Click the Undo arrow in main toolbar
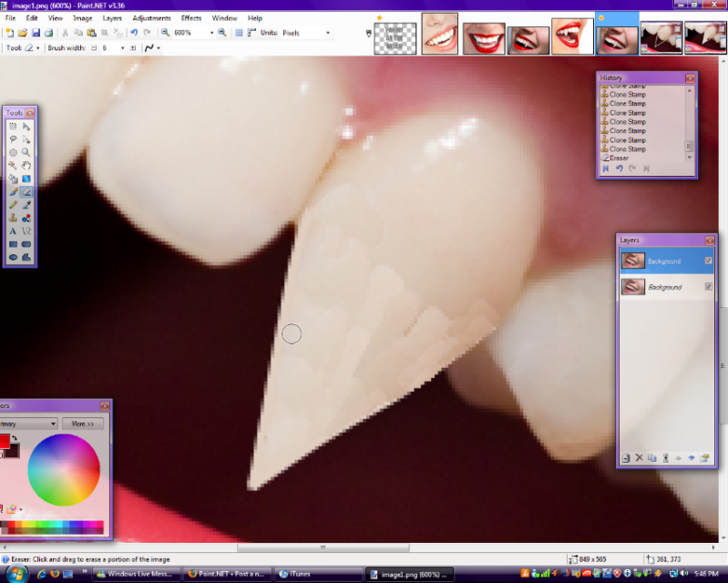This screenshot has width=728, height=583. (x=134, y=33)
